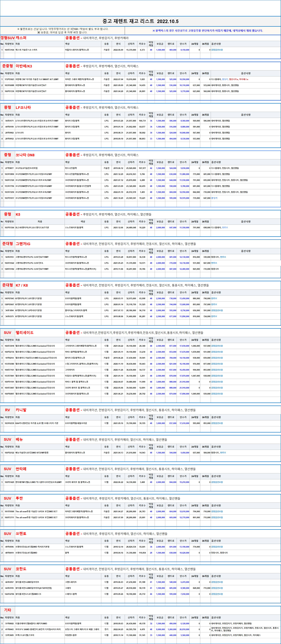Click rent fee cell 469,000
The width and height of the screenshot is (281, 644).
173,50
